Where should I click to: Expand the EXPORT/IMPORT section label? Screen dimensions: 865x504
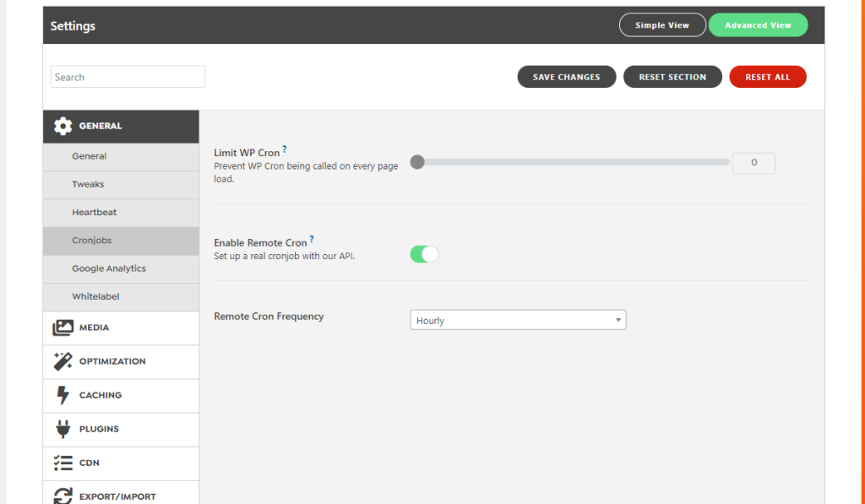117,496
